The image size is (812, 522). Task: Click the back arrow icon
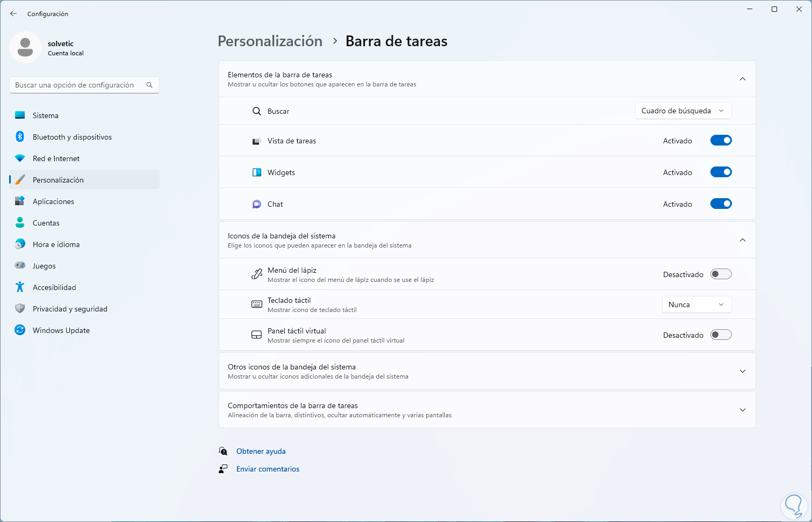point(13,14)
